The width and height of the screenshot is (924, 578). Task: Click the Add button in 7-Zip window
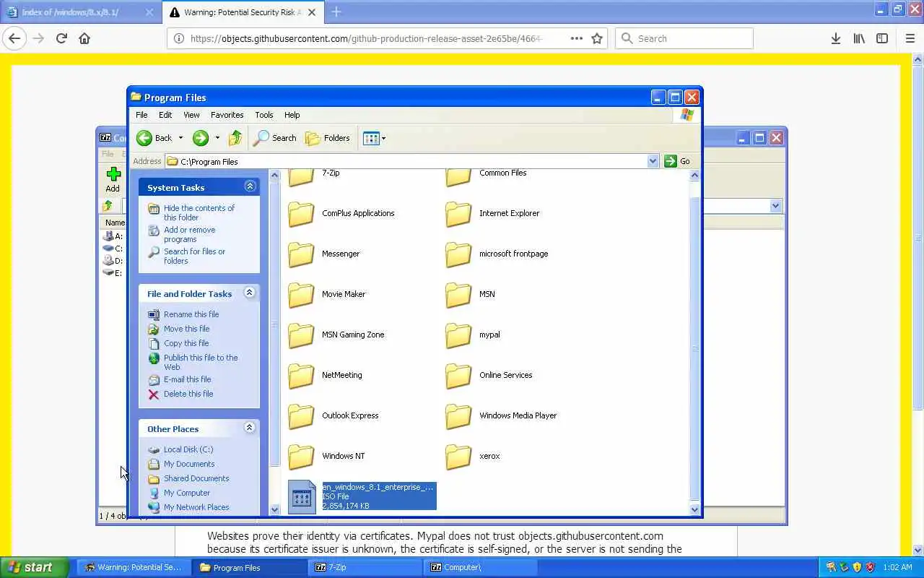(113, 179)
